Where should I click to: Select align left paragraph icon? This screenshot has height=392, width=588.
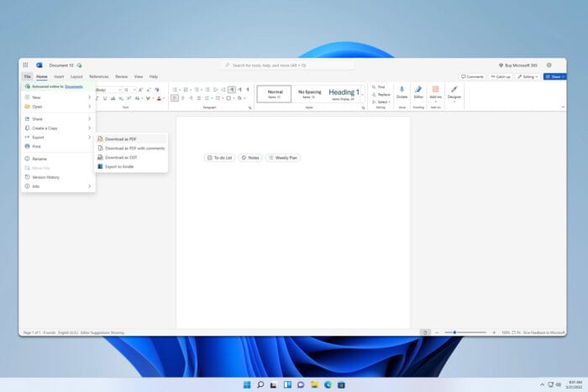click(175, 98)
